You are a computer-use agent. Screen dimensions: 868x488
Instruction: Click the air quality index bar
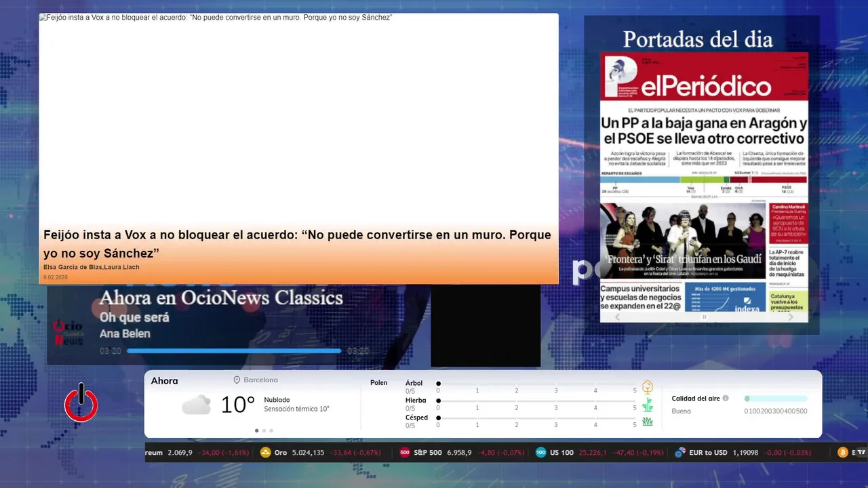tap(776, 399)
